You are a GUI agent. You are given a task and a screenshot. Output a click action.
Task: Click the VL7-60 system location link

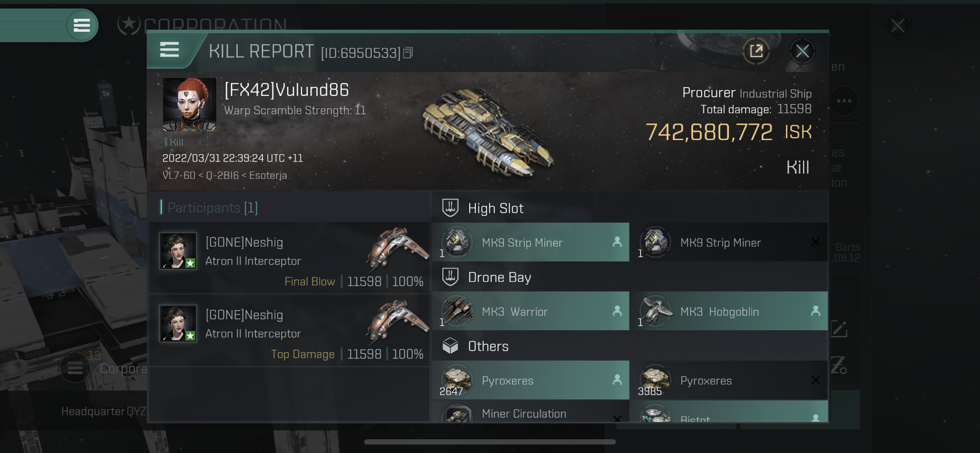tap(179, 175)
